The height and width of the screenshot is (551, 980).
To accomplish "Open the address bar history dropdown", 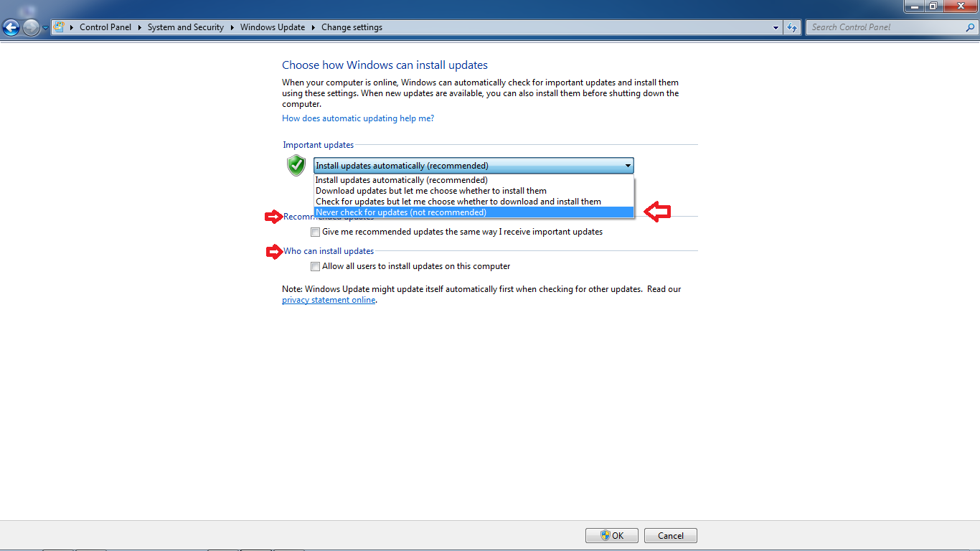I will 775,27.
